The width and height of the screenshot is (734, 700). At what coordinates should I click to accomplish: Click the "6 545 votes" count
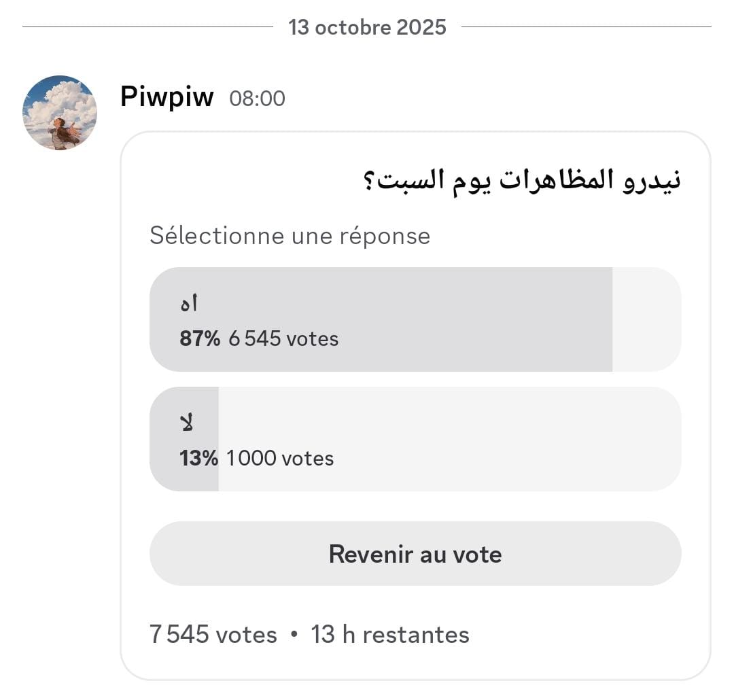point(283,338)
